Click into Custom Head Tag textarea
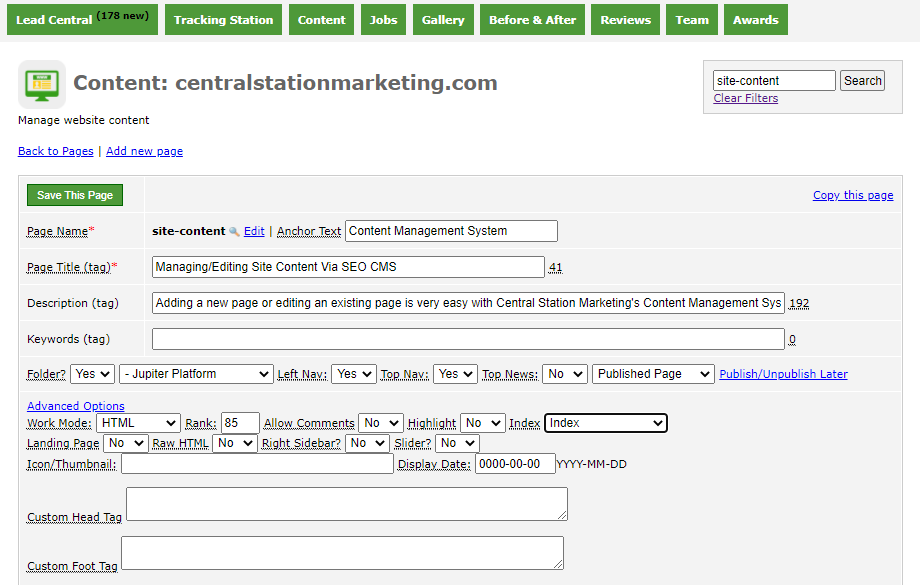Screen dimensions: 920x585 (347, 504)
